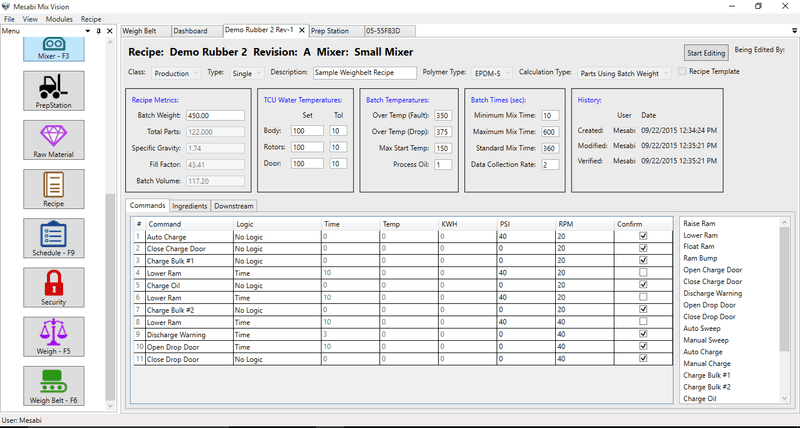Viewport: 800px width, 428px height.
Task: Open the Schedule - F9 clipboard module
Action: pos(54,238)
